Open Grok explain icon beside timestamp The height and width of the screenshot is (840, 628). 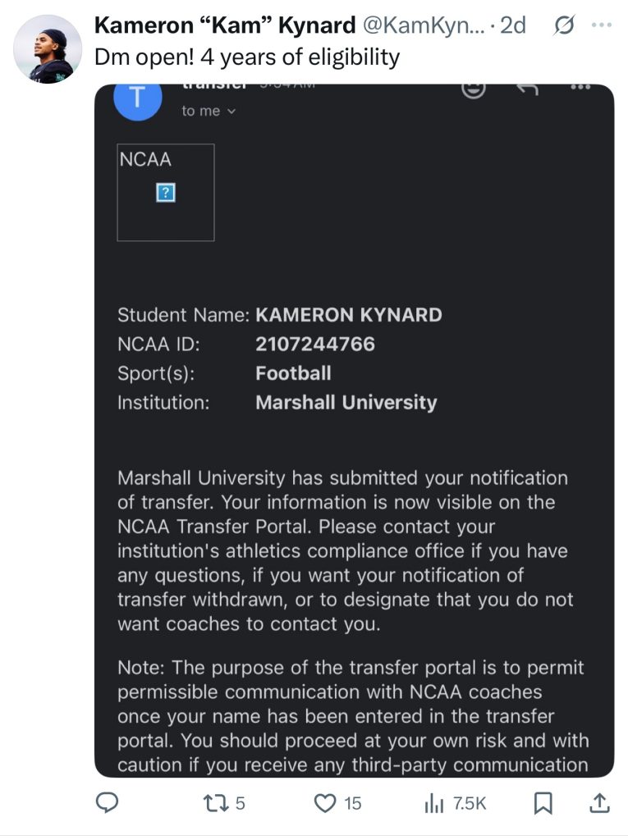click(x=563, y=25)
